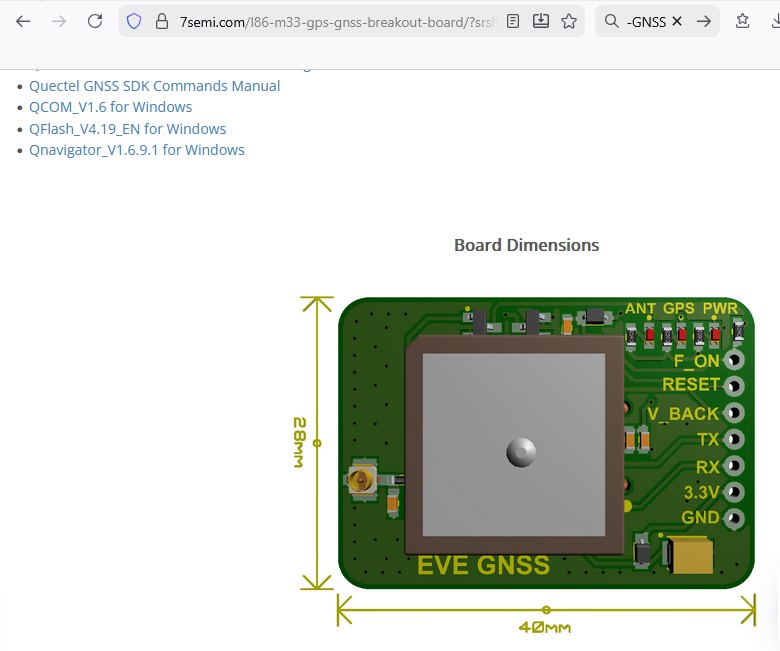Open the tracking protection shield icon
The image size is (780, 651).
pos(134,21)
